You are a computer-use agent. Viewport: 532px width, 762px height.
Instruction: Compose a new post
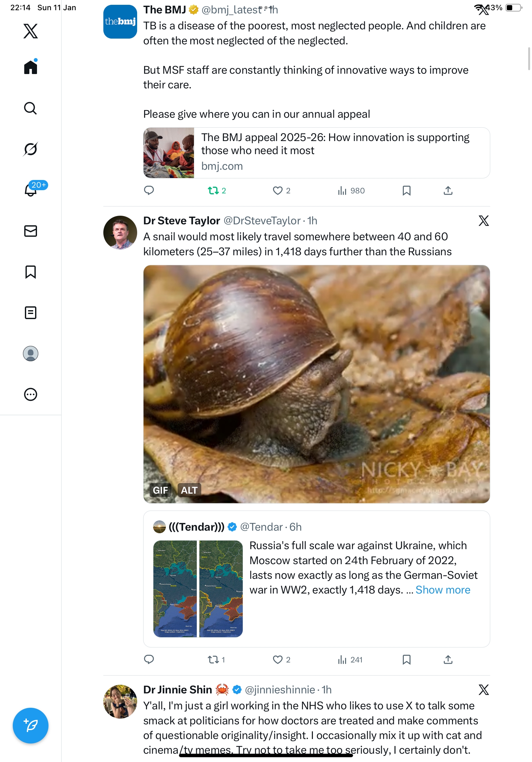pos(31,726)
